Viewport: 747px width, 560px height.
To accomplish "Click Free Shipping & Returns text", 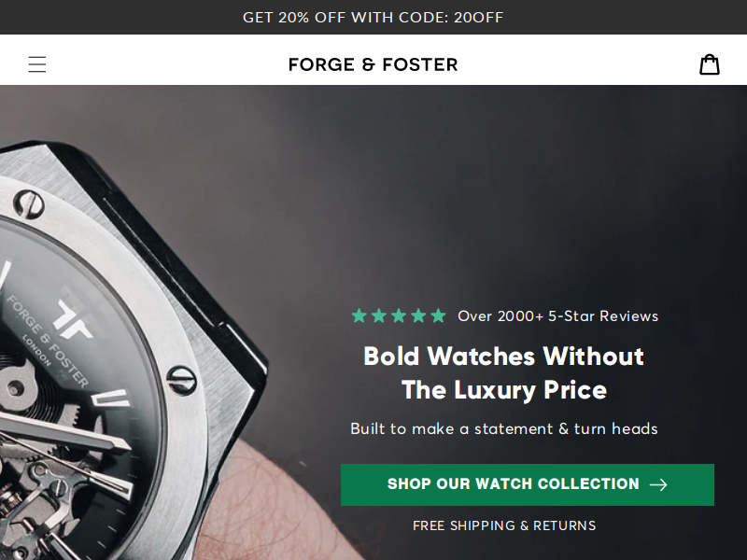I will tap(504, 525).
